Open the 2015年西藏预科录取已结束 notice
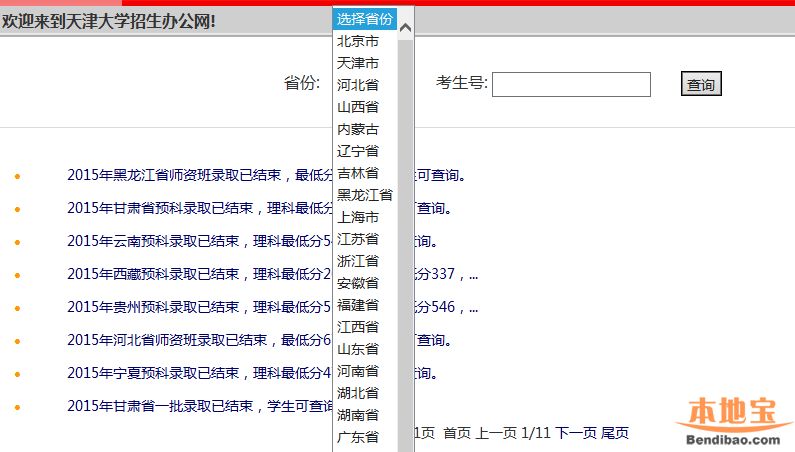Image resolution: width=795 pixels, height=452 pixels. [199, 274]
